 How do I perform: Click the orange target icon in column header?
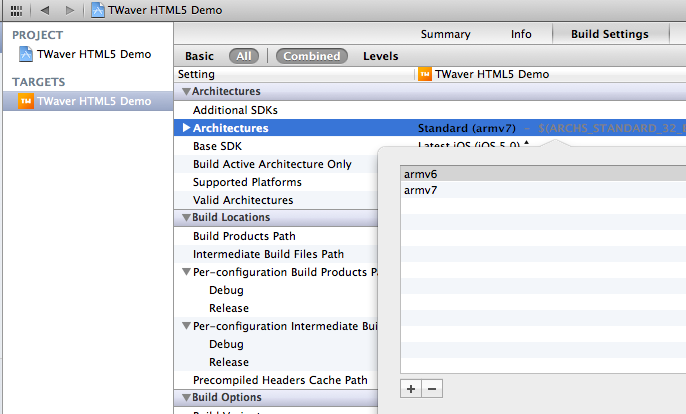[424, 74]
